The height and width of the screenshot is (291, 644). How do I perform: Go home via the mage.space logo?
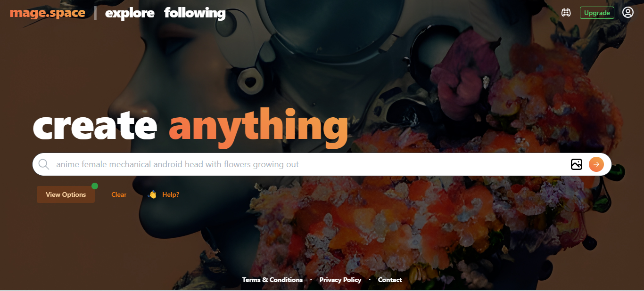[48, 13]
